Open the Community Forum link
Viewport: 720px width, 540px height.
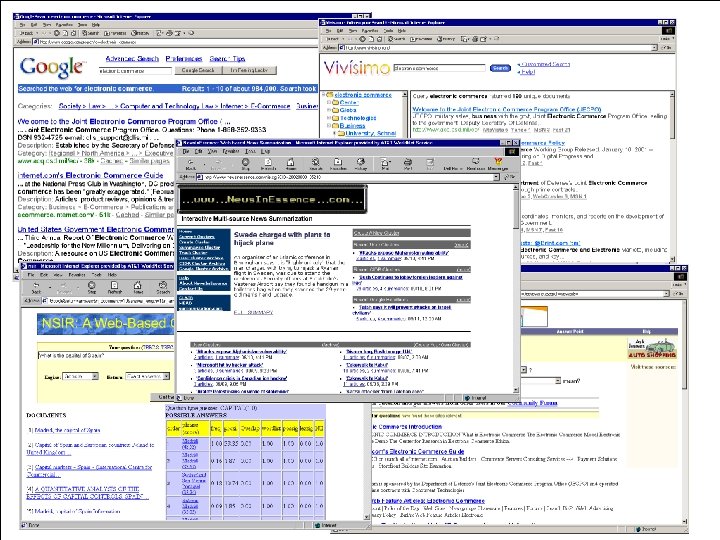coord(533,403)
